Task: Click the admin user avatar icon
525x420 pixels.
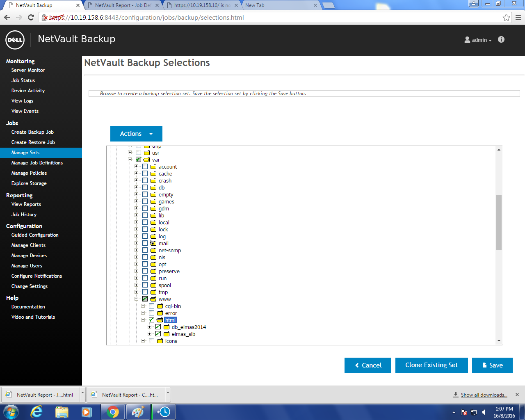Action: click(467, 40)
